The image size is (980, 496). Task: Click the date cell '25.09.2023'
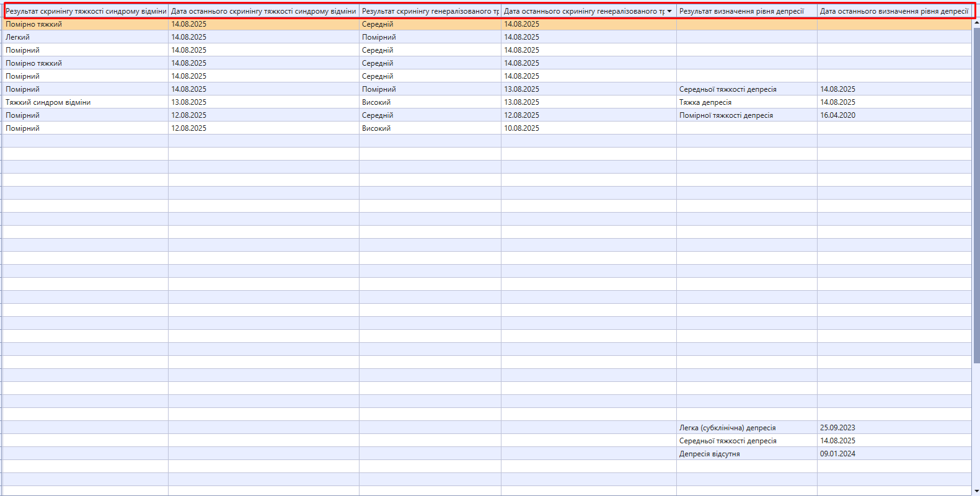[x=837, y=428]
